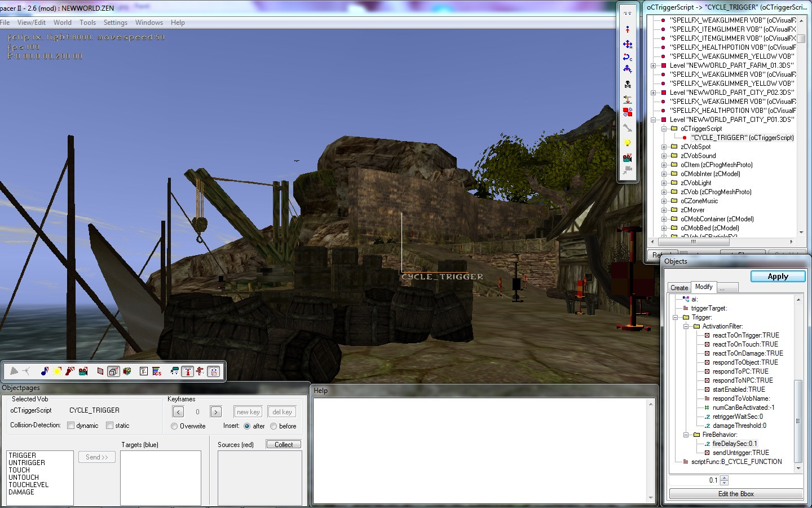The width and height of the screenshot is (812, 508).
Task: Activate the blue rotate arrow tool
Action: tap(627, 57)
